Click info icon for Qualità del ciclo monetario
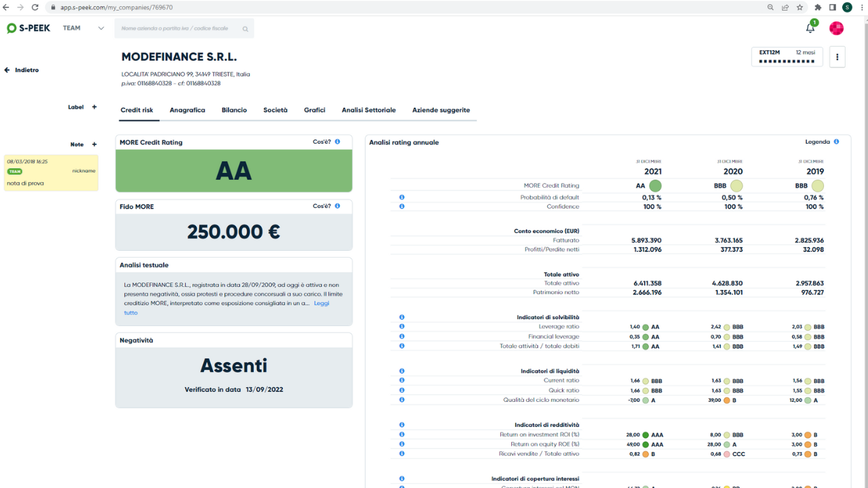Image resolution: width=868 pixels, height=488 pixels. [x=402, y=400]
